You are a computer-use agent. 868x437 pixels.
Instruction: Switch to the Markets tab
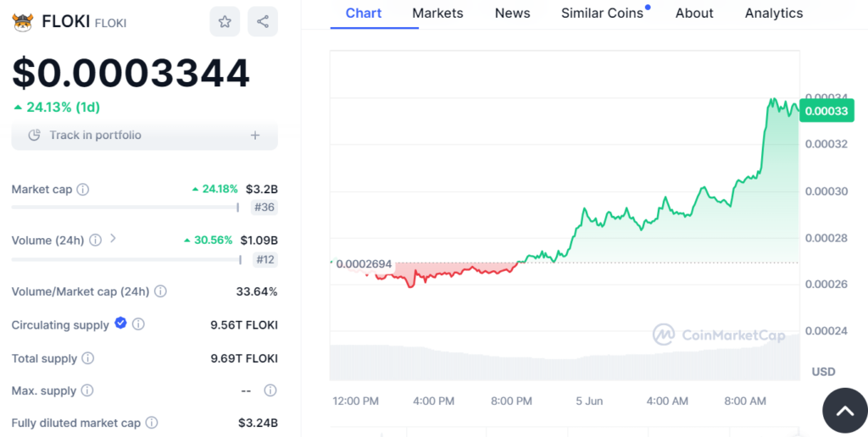437,14
